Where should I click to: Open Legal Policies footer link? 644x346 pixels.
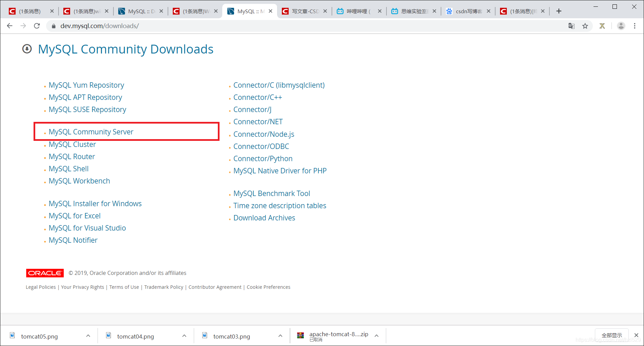[41, 287]
